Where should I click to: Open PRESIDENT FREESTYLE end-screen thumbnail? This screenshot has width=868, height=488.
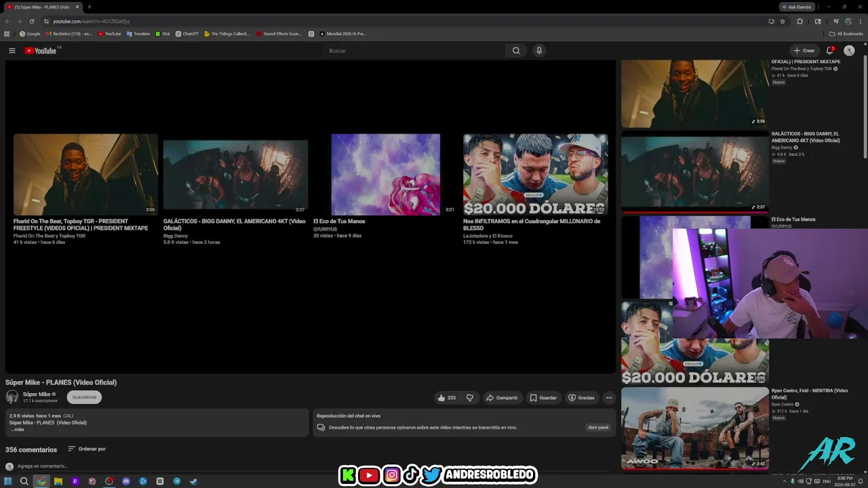(85, 174)
